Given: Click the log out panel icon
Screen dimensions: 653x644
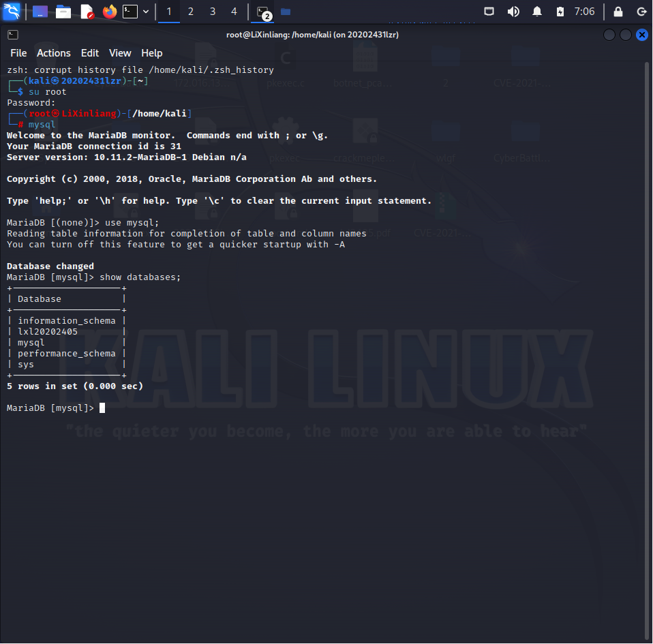Looking at the screenshot, I should point(642,12).
